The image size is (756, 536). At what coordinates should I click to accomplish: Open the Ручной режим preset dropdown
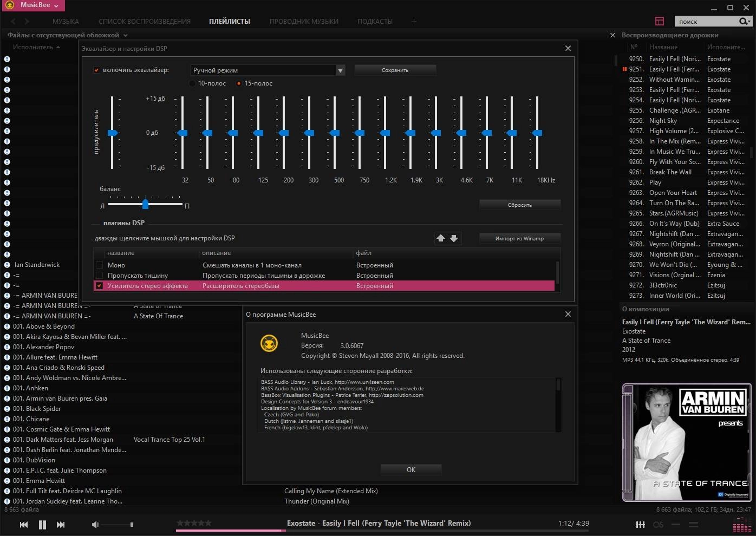pyautogui.click(x=268, y=70)
